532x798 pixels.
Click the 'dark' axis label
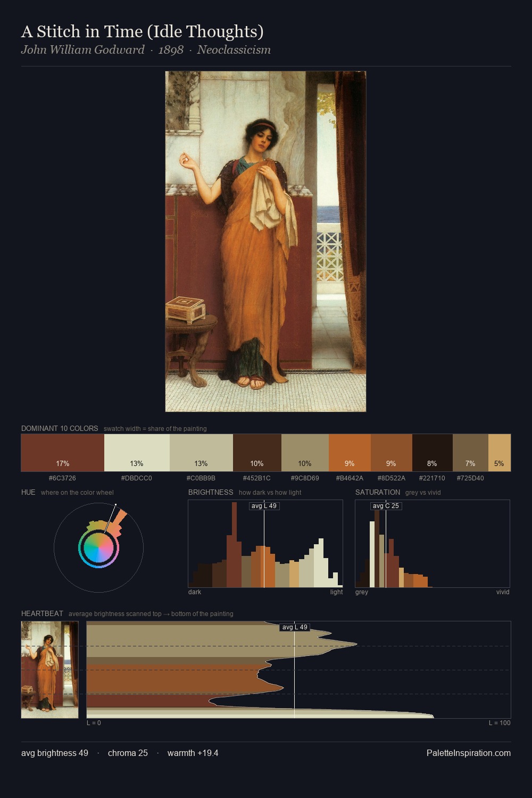tap(195, 592)
